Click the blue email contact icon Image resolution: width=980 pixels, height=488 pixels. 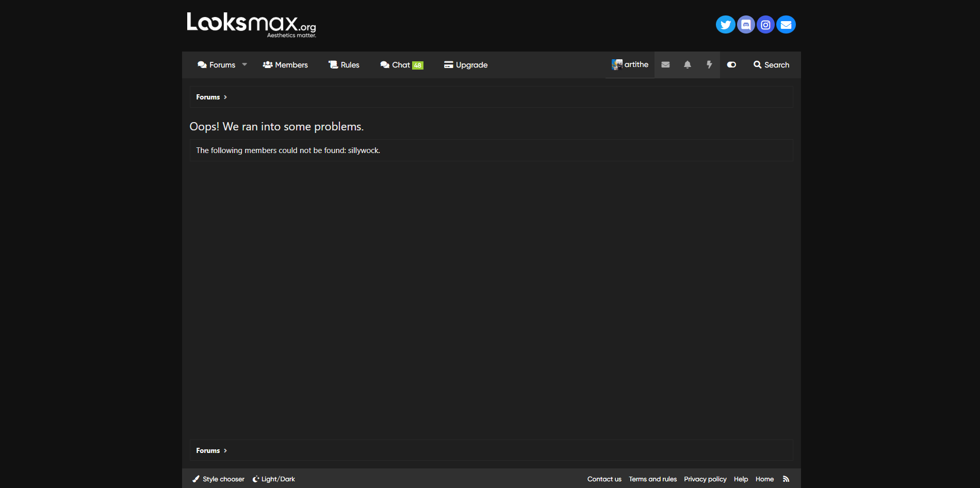(786, 24)
